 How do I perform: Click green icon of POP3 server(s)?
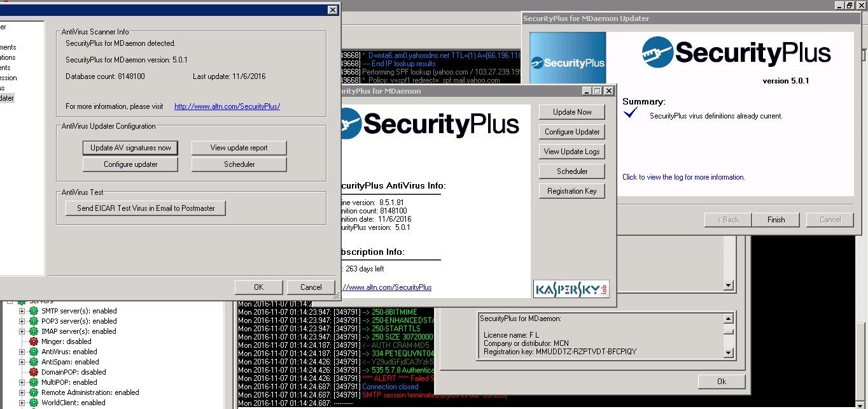tap(34, 321)
